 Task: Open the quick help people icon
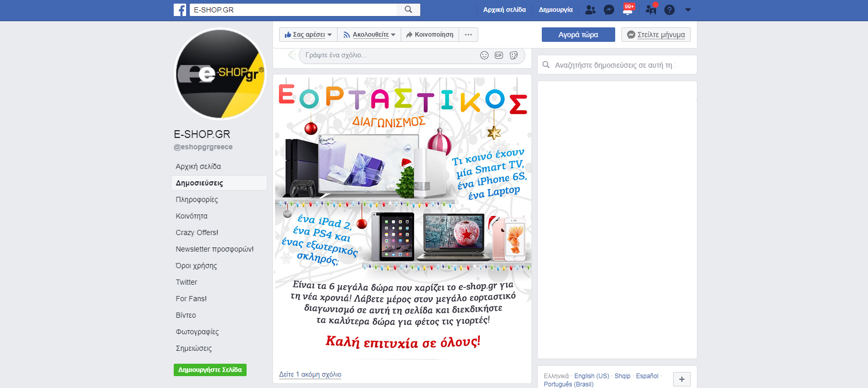coord(651,9)
